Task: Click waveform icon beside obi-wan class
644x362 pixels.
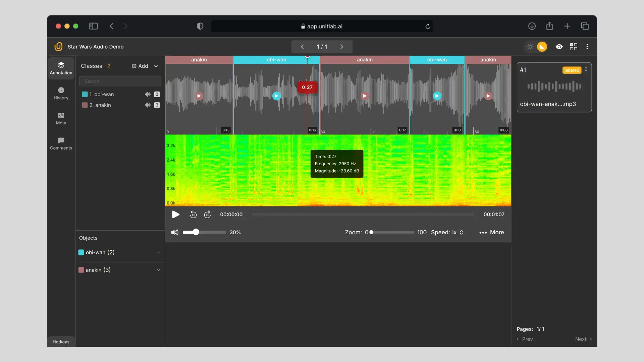Action: coord(148,94)
